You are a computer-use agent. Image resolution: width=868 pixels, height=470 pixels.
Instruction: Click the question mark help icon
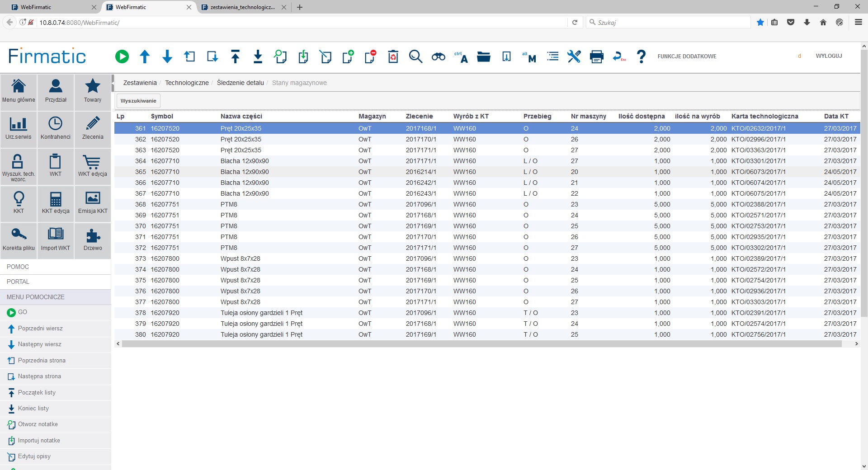[641, 56]
